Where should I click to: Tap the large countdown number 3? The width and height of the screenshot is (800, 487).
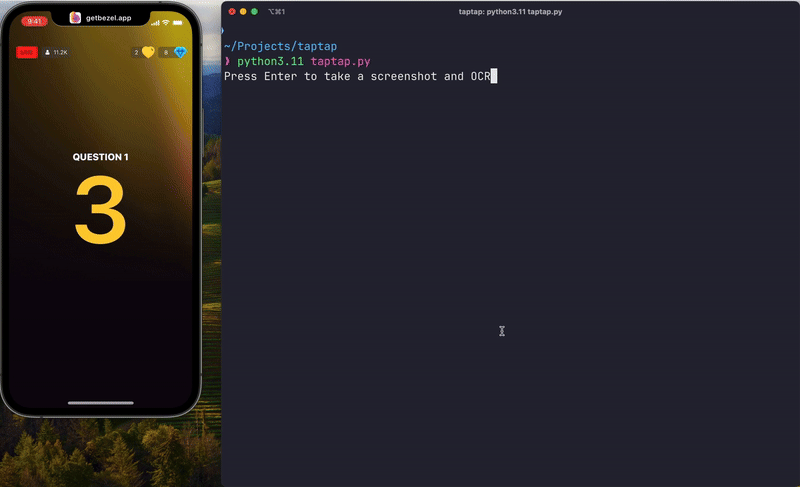(100, 210)
